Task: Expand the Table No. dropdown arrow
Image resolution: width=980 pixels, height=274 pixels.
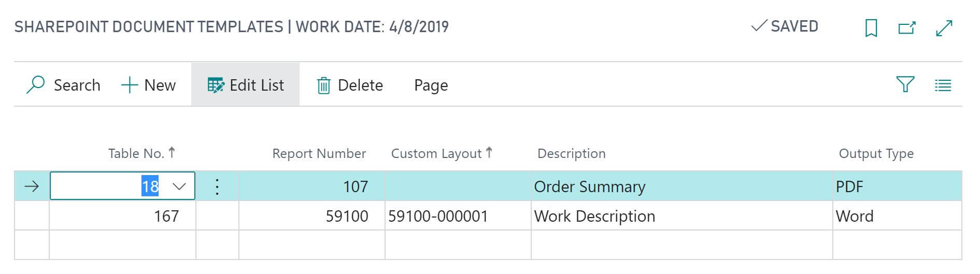Action: click(x=179, y=186)
